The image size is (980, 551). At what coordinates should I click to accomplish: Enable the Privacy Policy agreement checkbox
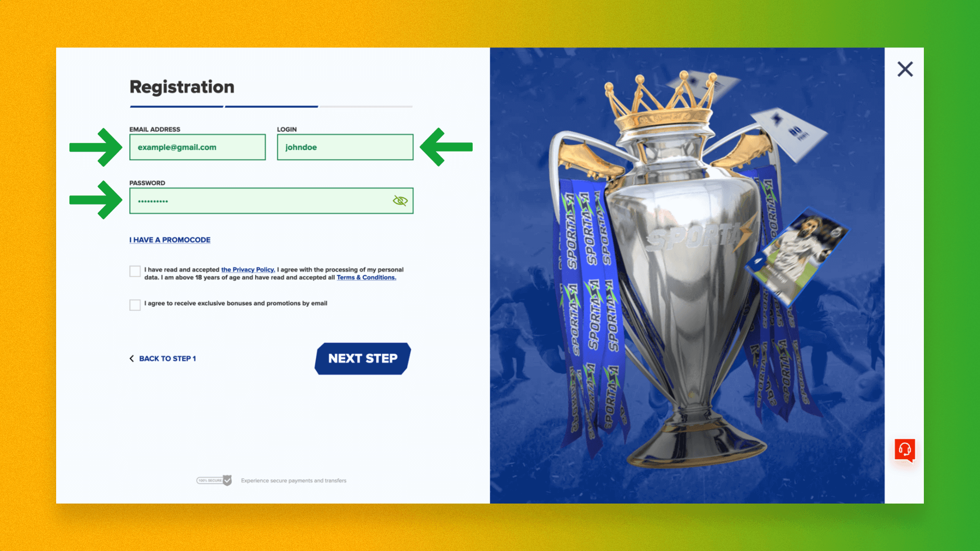(134, 271)
